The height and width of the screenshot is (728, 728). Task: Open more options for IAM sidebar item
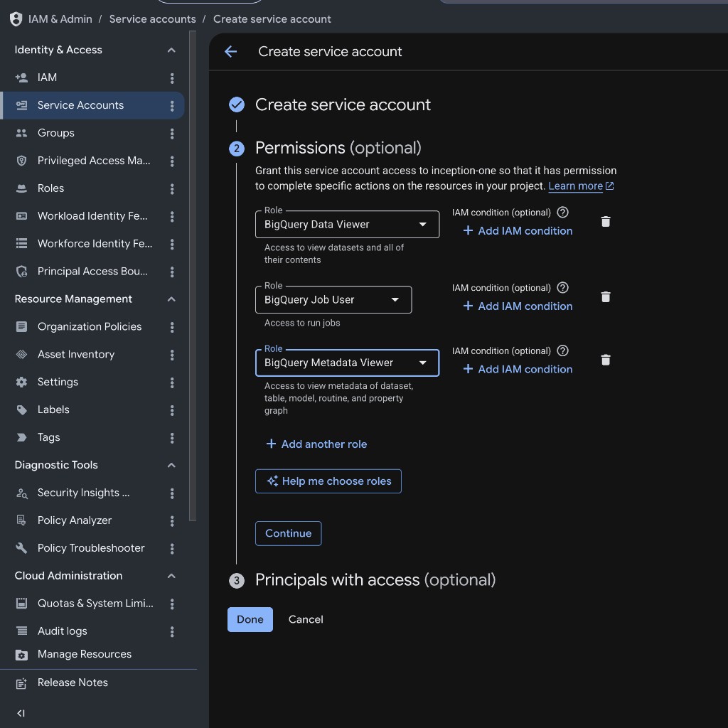pyautogui.click(x=172, y=78)
